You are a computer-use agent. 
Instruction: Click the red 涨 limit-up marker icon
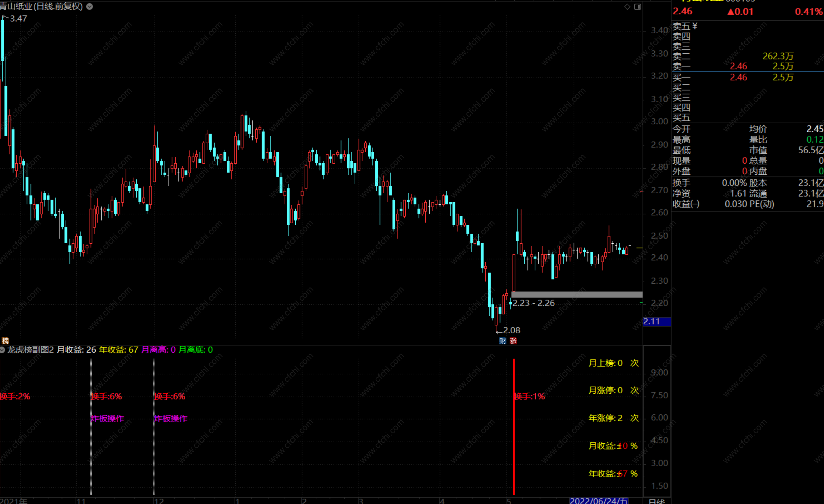click(513, 341)
